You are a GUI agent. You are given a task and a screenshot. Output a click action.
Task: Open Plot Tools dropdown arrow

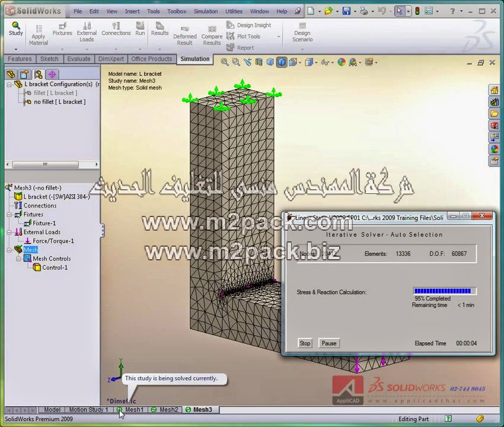[x=279, y=37]
